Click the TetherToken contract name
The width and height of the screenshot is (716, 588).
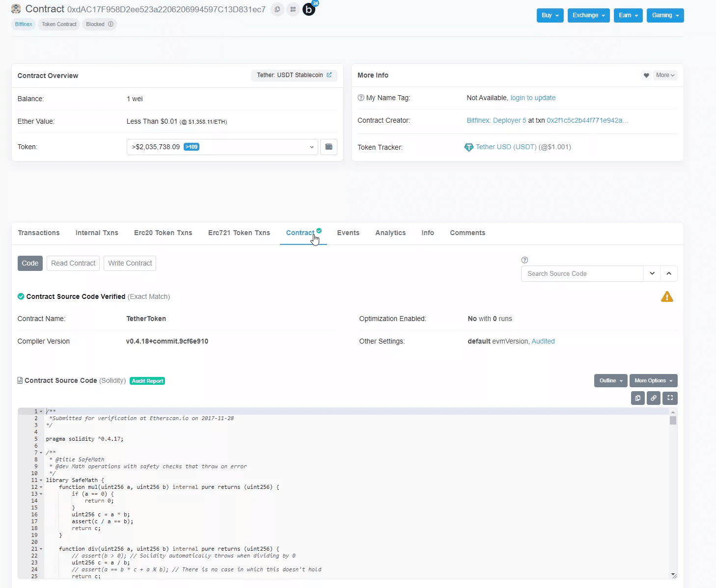(x=146, y=319)
